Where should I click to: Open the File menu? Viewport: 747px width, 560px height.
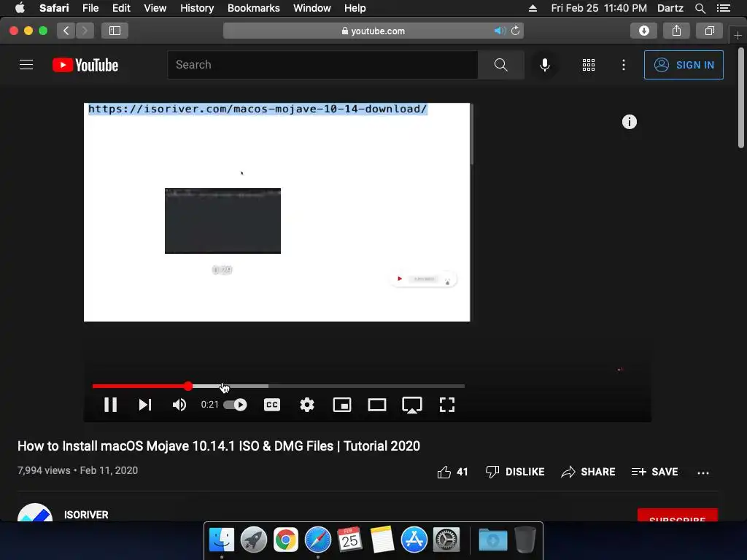tap(90, 8)
